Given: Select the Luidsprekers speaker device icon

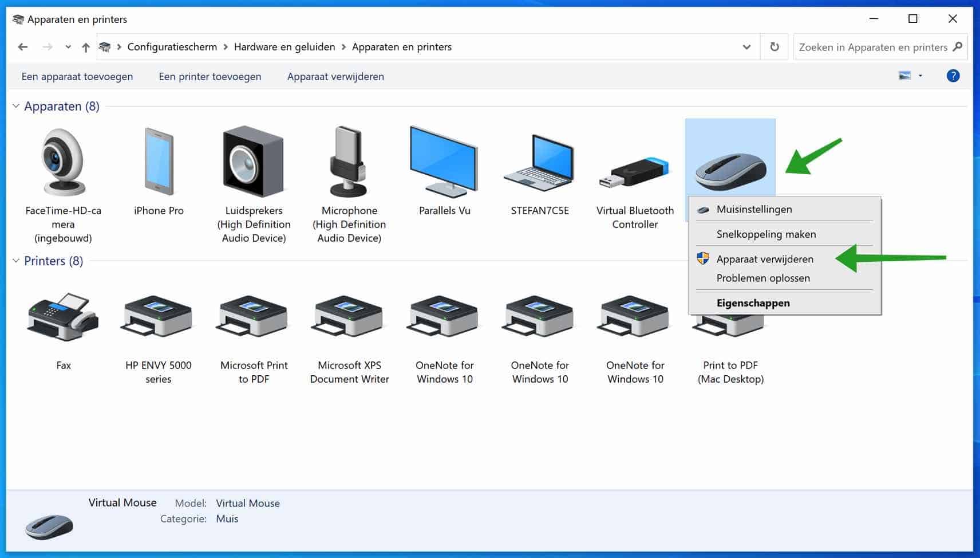Looking at the screenshot, I should [254, 163].
